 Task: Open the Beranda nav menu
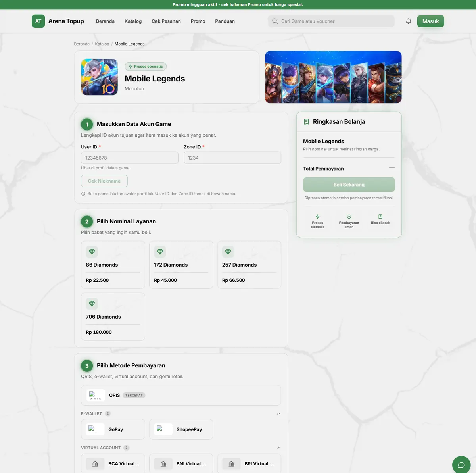click(105, 21)
